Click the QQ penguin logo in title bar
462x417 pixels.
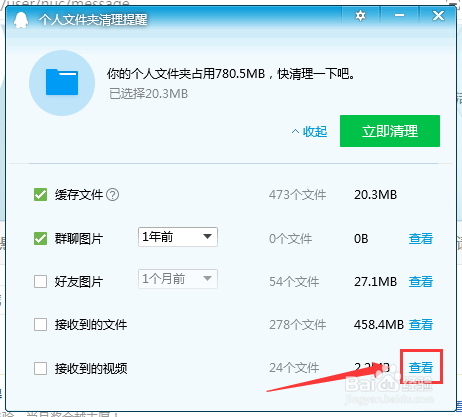click(21, 20)
